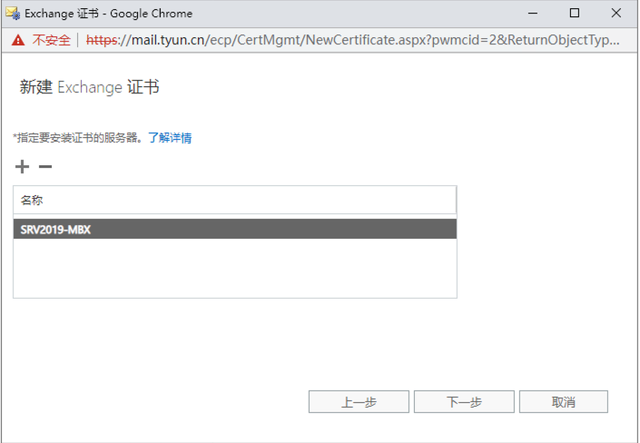The height and width of the screenshot is (443, 640).
Task: Open the 了解详情 link
Action: pos(170,138)
